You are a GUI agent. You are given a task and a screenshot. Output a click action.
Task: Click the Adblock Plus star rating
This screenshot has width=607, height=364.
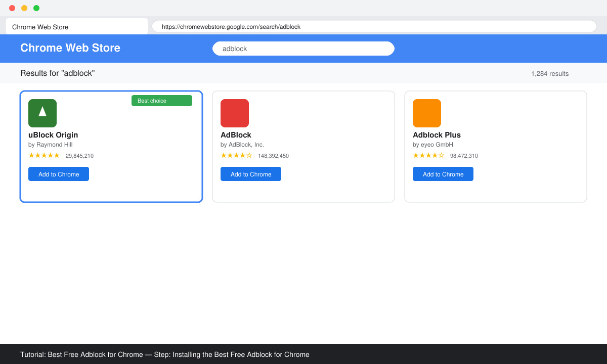[428, 155]
